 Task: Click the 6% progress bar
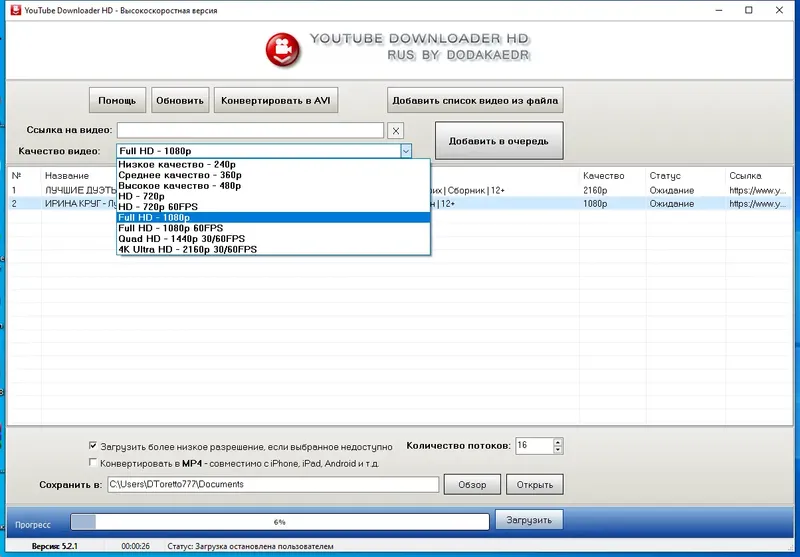[280, 522]
